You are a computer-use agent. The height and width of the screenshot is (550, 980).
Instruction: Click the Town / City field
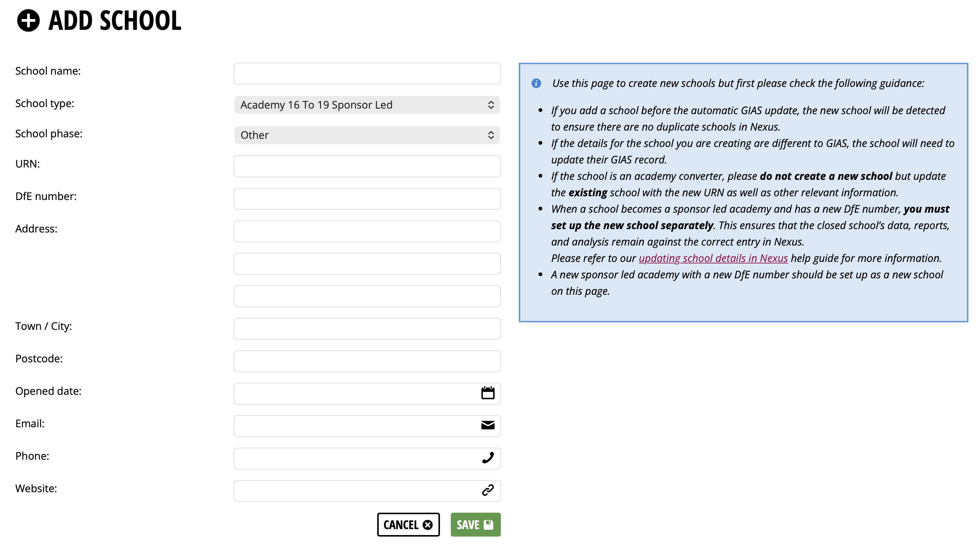[x=367, y=329]
